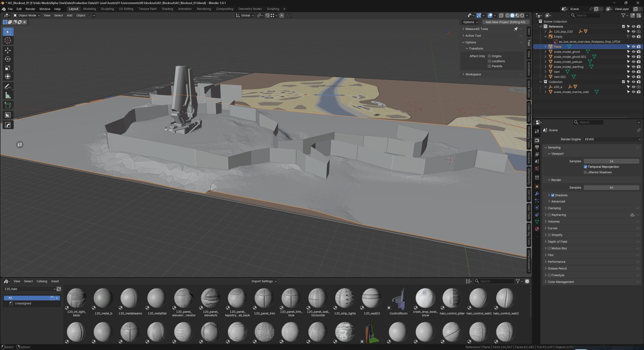Expand the Color Management panel
The image size is (644, 350).
pyautogui.click(x=561, y=282)
